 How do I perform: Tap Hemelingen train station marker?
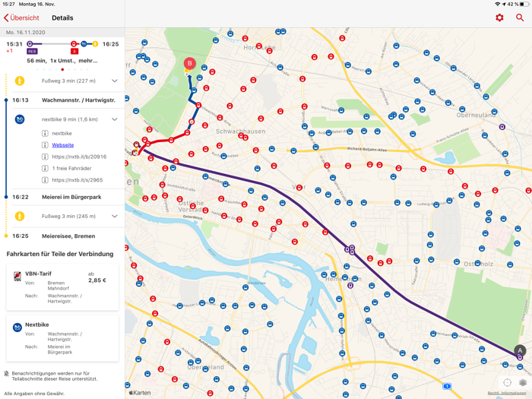(350, 285)
